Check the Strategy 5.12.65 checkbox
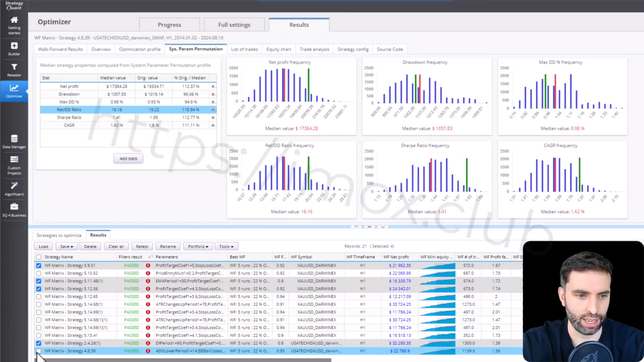 [39, 297]
